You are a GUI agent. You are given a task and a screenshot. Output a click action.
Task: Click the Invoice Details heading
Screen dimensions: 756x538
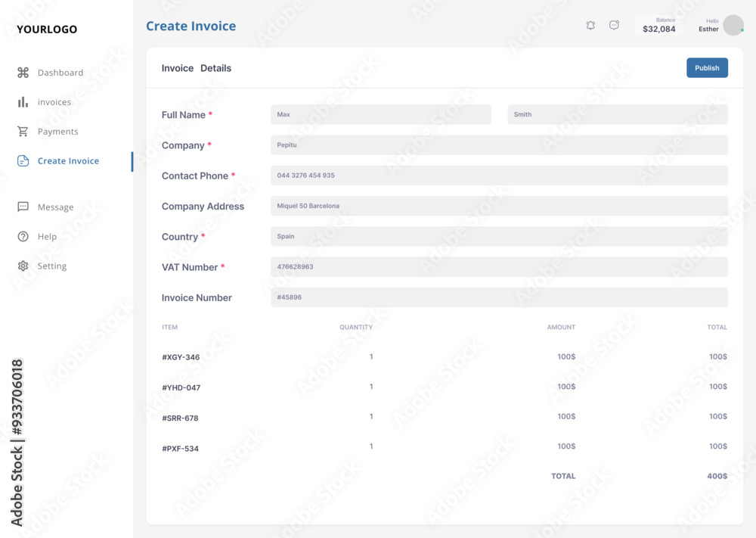click(x=197, y=68)
